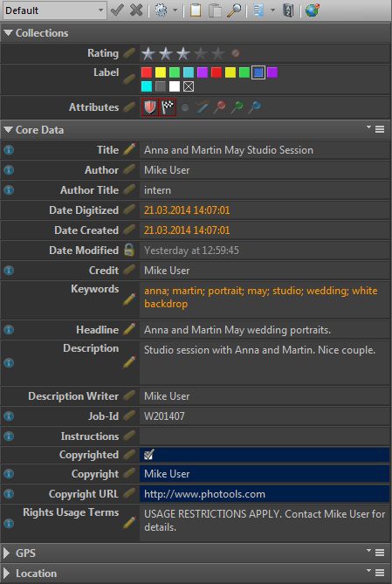This screenshot has height=584, width=392.
Task: Click the red pin attribute icon
Action: pos(219,107)
